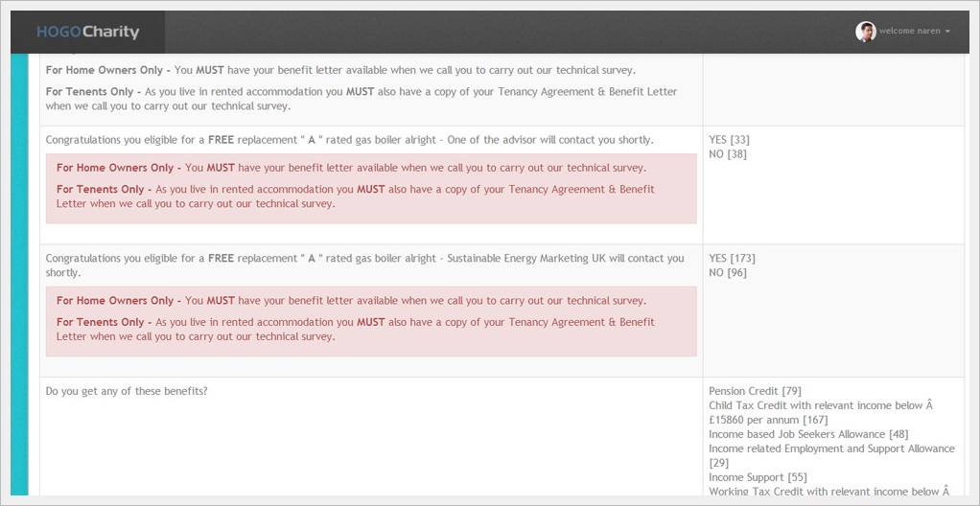Viewport: 980px width, 506px height.
Task: Click the Working Tax Credit benefit entry
Action: click(x=828, y=492)
